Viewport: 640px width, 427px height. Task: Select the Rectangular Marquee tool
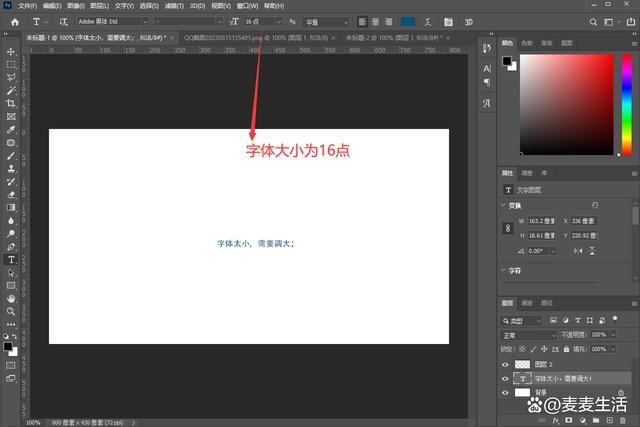tap(11, 65)
